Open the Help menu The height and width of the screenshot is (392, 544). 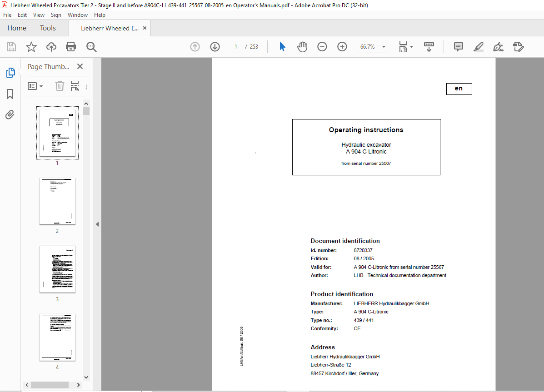(x=100, y=15)
